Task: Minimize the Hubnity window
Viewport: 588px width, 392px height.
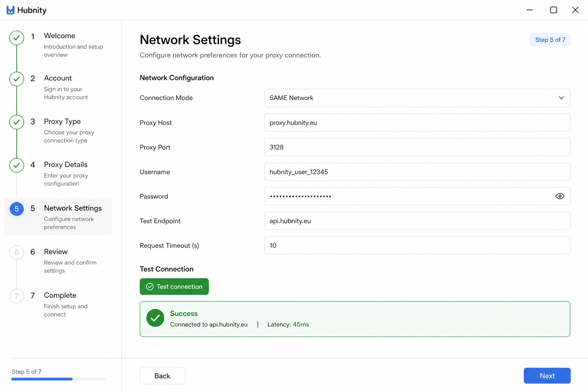Action: [530, 10]
